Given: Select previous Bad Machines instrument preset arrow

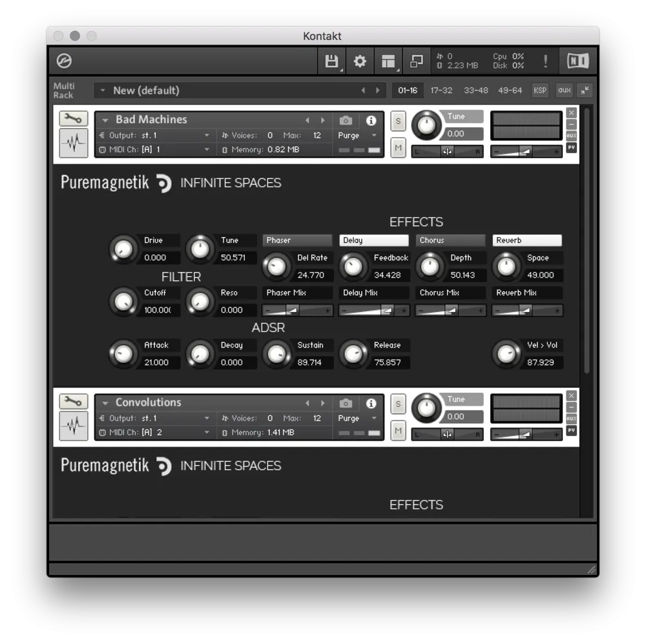Looking at the screenshot, I should click(x=307, y=120).
